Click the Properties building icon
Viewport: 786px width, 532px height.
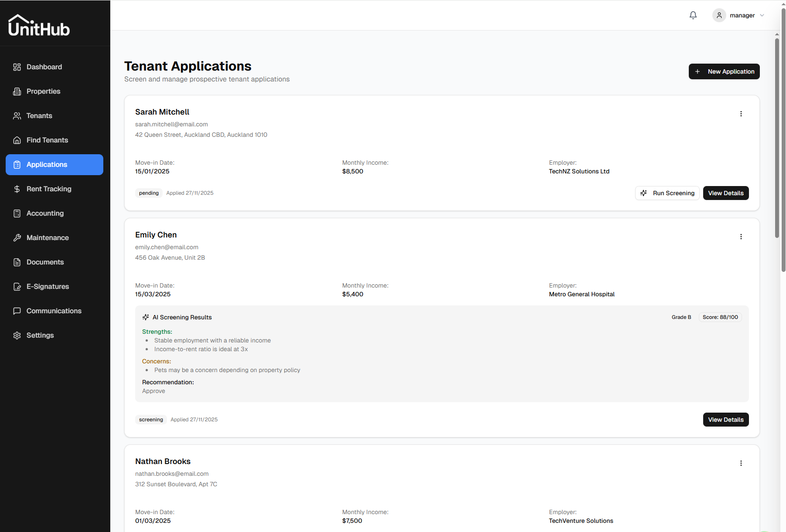click(x=17, y=91)
